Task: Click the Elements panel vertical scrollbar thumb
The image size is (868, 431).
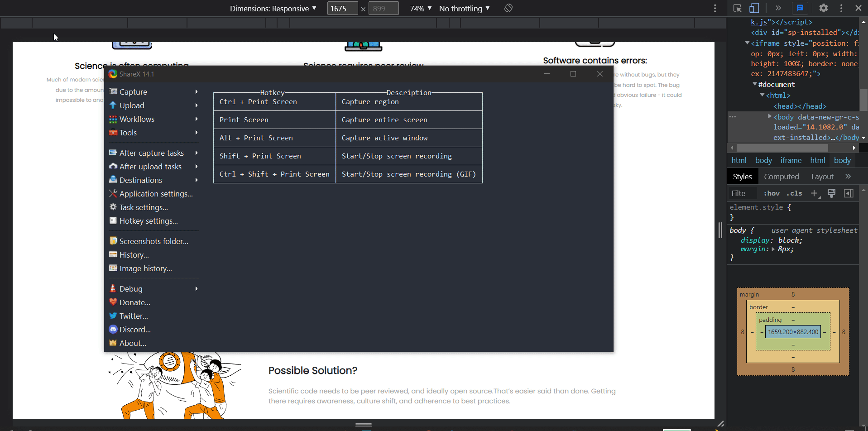Action: [863, 100]
